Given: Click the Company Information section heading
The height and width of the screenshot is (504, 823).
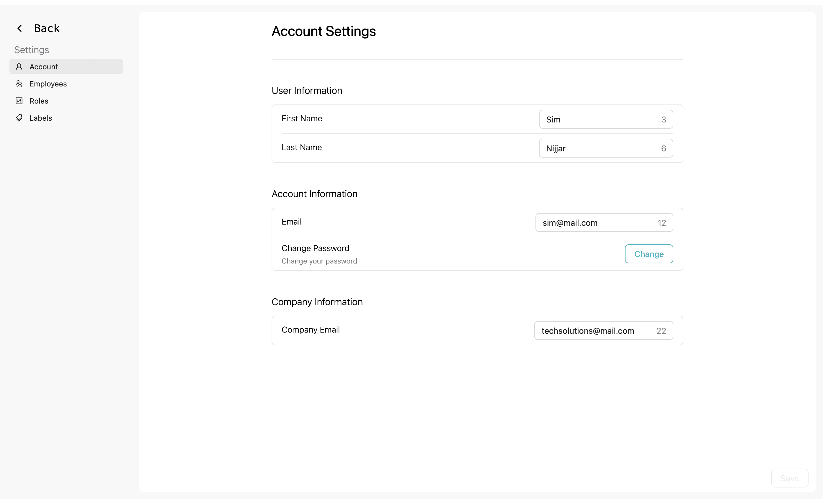Looking at the screenshot, I should click(x=317, y=302).
